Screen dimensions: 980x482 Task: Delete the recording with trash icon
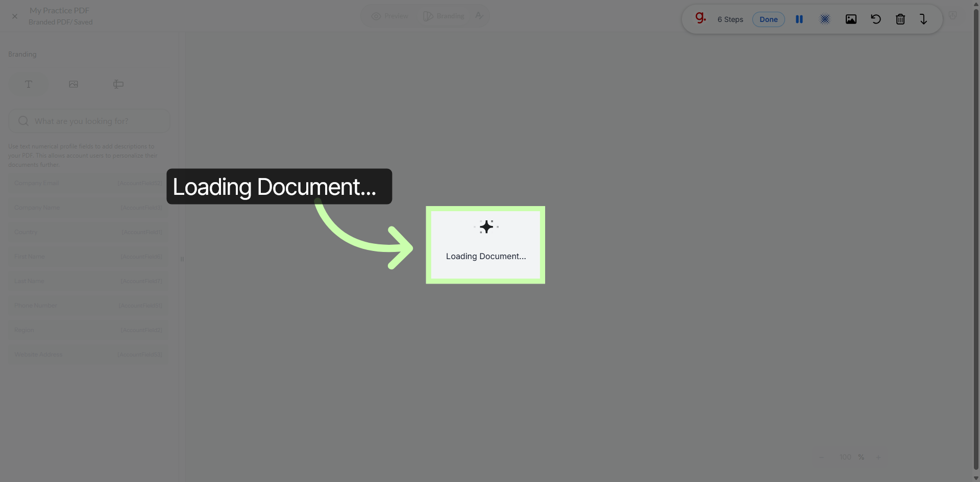coord(900,19)
